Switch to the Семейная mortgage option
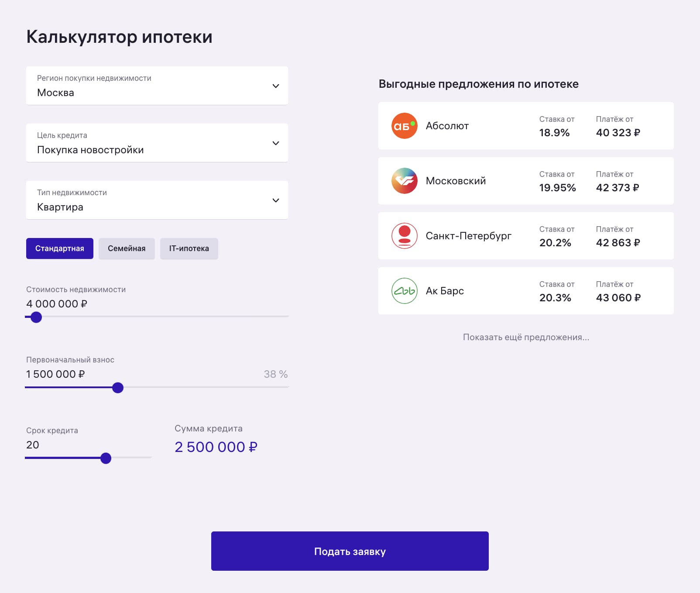Viewport: 700px width, 593px height. 127,248
